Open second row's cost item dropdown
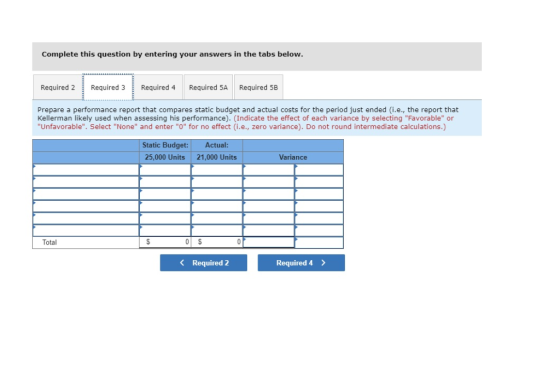Viewport: 560px width, 387px height. pyautogui.click(x=86, y=182)
